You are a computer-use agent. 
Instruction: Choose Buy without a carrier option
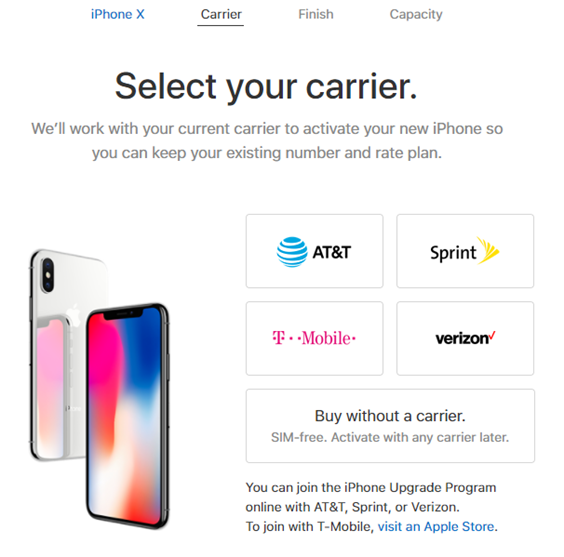pos(390,426)
